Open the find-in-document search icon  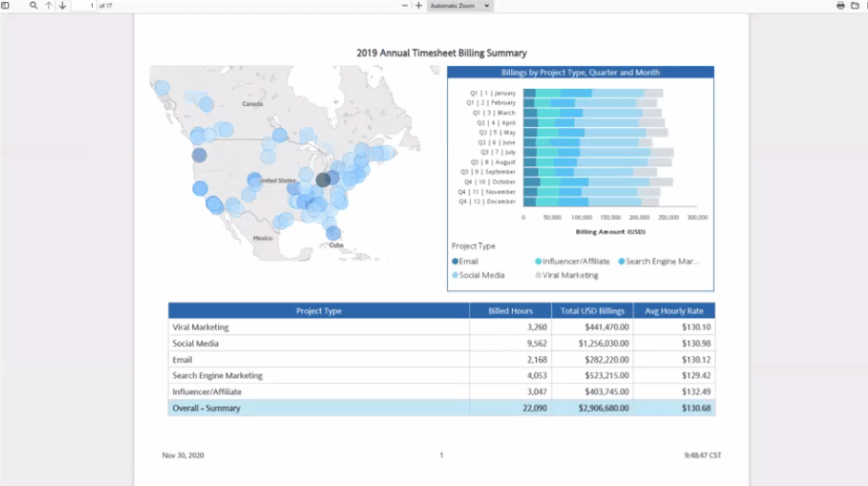coord(34,6)
